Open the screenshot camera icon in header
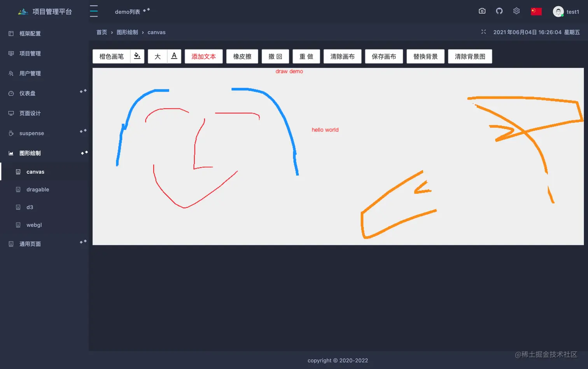The width and height of the screenshot is (588, 369). (x=482, y=11)
